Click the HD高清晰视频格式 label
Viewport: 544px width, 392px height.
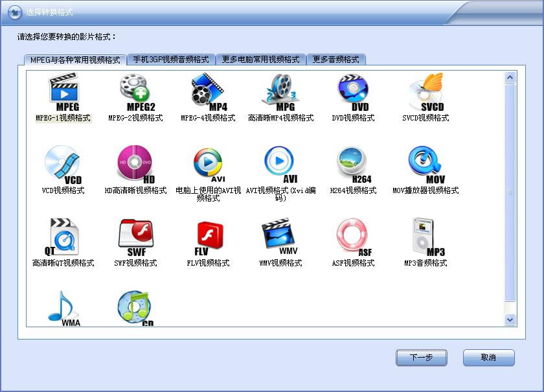coord(135,190)
